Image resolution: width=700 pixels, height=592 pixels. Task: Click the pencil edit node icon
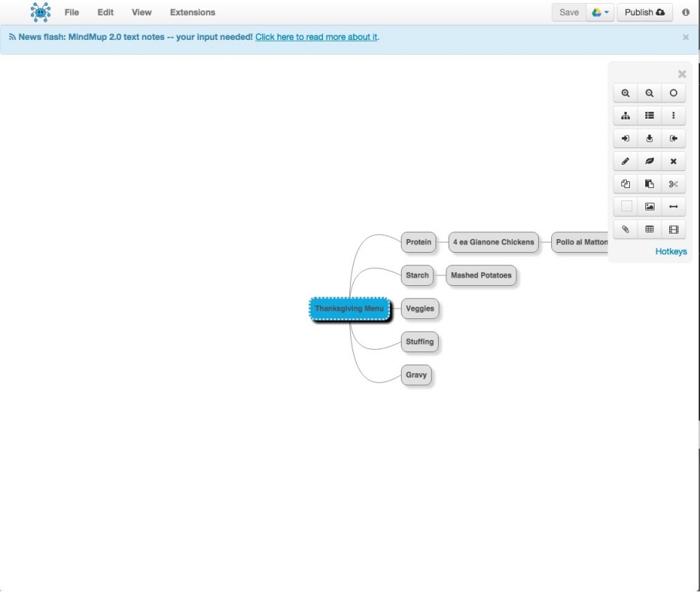[625, 162]
